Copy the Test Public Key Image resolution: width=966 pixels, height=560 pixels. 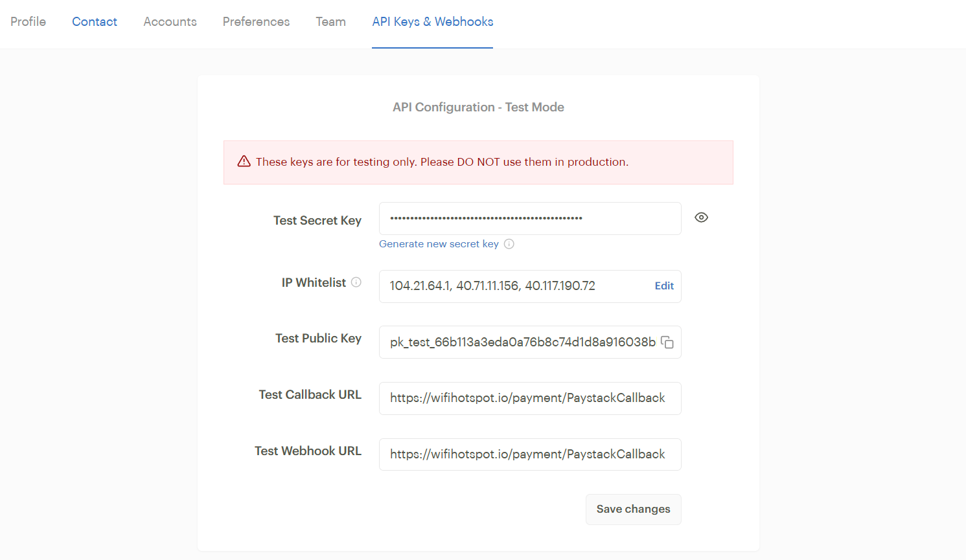pyautogui.click(x=667, y=342)
